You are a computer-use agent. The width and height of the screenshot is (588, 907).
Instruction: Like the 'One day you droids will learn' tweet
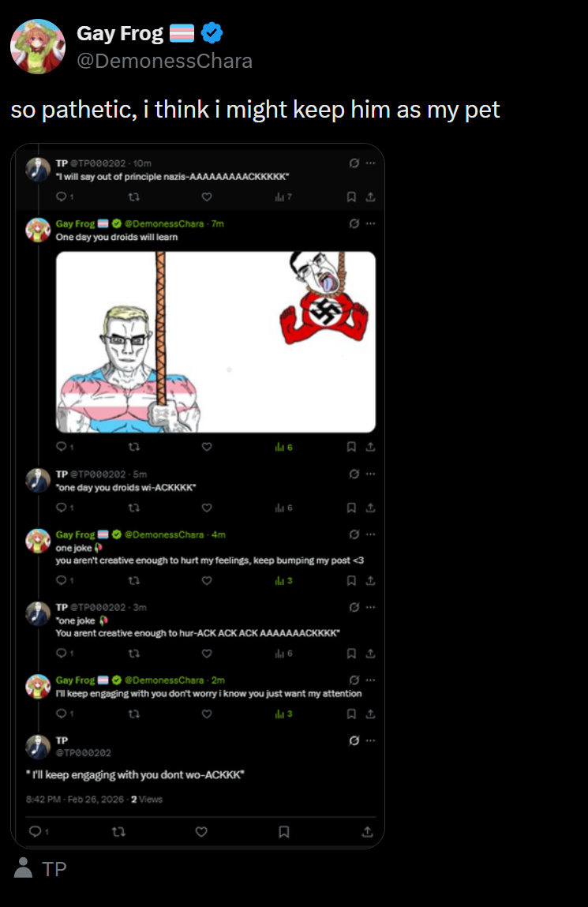coord(207,447)
